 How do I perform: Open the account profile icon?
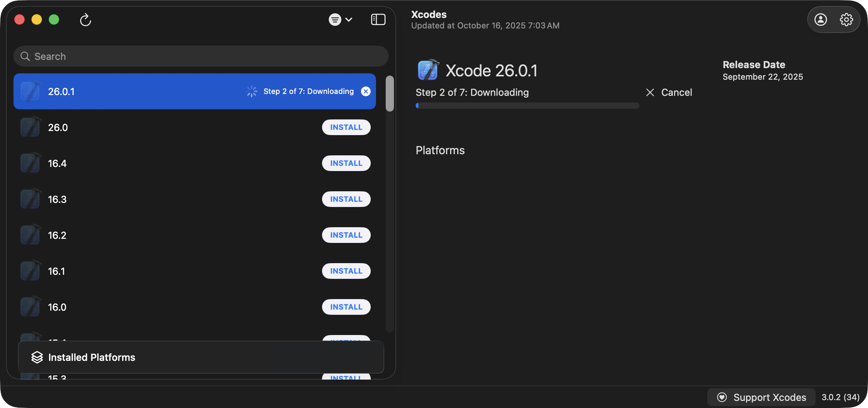point(820,19)
